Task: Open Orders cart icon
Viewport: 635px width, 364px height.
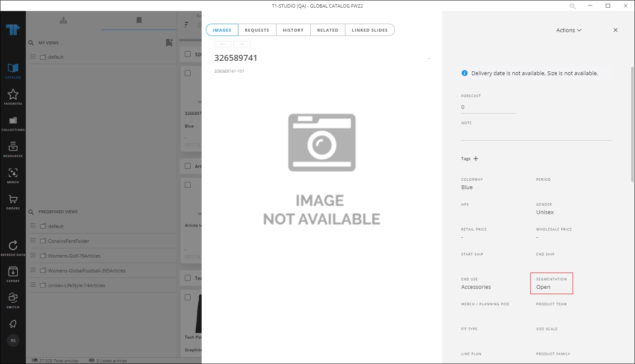Action: tap(13, 200)
